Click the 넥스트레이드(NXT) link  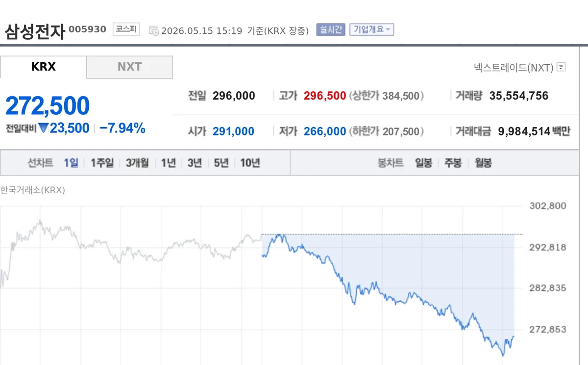(x=514, y=67)
